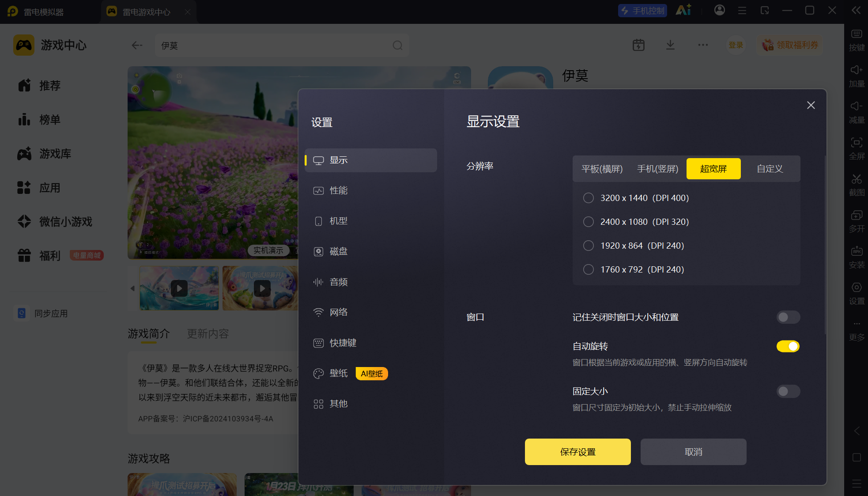Viewport: 868px width, 496px height.
Task: Toggle 记住关闭时窗口大小和位置 switch
Action: click(x=788, y=317)
